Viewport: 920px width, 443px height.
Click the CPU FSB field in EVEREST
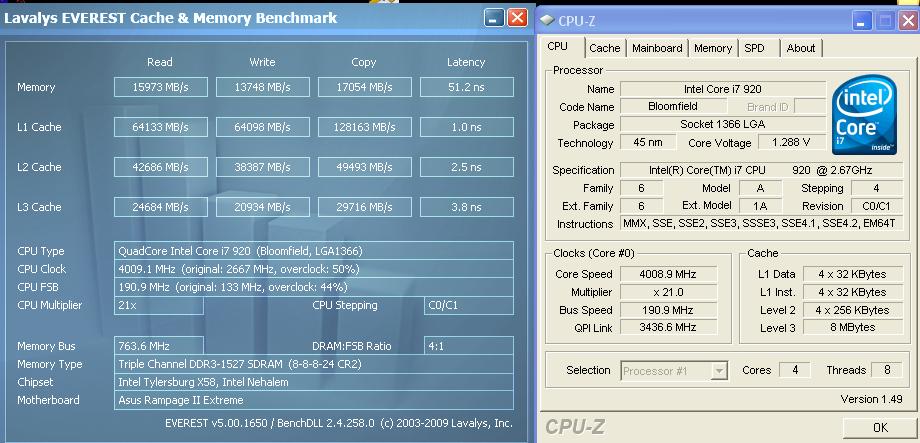tap(314, 287)
